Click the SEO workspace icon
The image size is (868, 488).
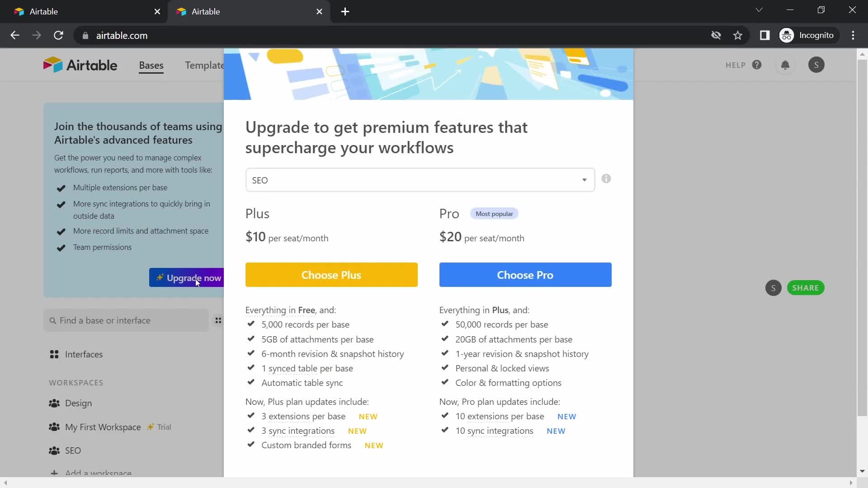point(54,450)
